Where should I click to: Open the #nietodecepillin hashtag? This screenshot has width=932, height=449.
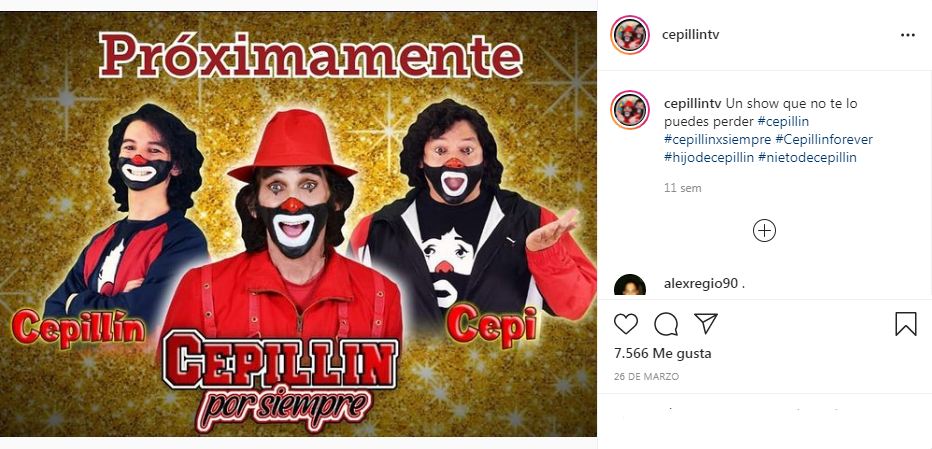coord(807,158)
